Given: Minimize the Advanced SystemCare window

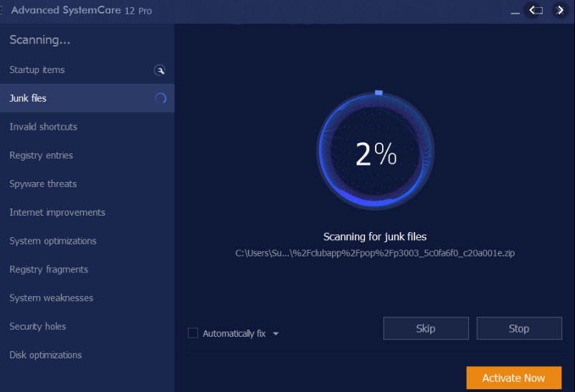Looking at the screenshot, I should coord(515,12).
